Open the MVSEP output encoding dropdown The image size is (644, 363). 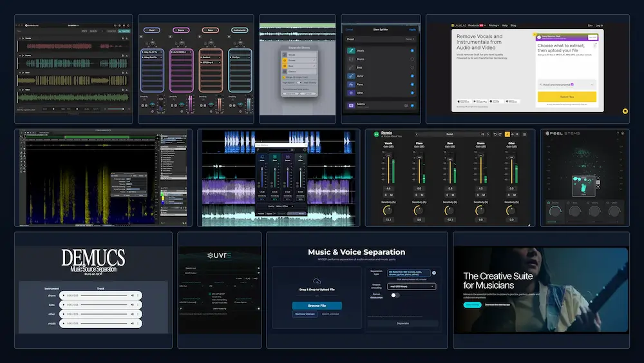coord(411,286)
